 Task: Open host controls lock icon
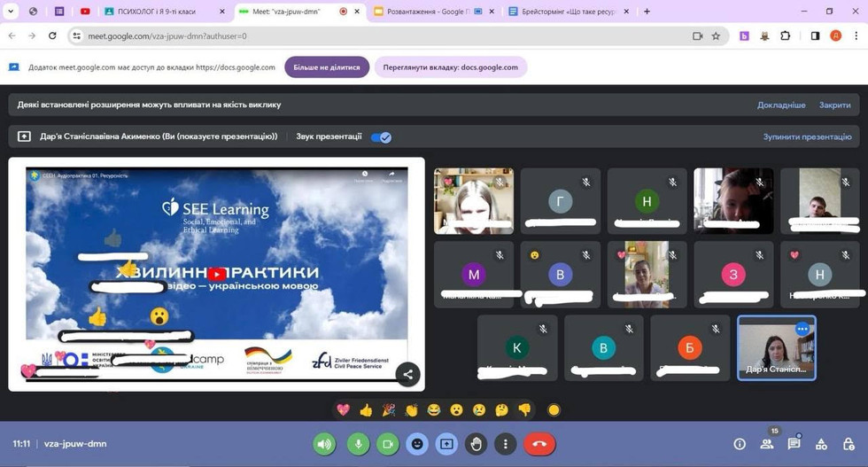click(849, 444)
